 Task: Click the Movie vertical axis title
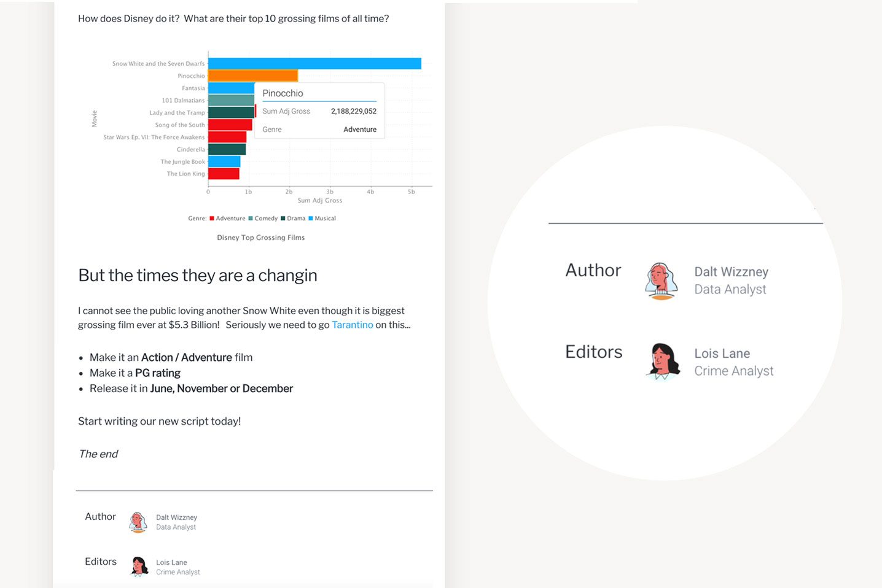(x=94, y=118)
